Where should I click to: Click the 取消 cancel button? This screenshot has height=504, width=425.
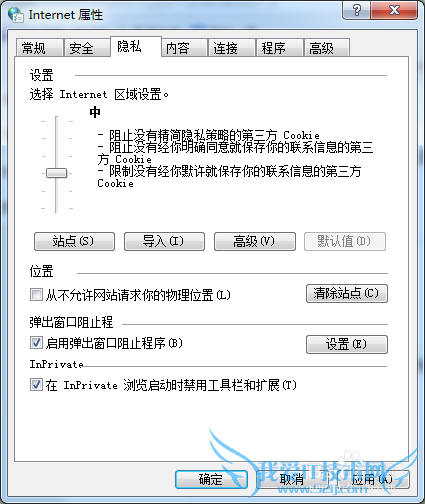(292, 479)
